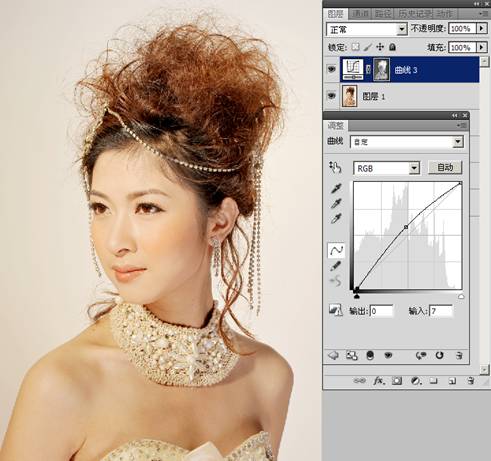Screen dimensions: 491x461
Task: Open the fx layer style menu
Action: [379, 381]
